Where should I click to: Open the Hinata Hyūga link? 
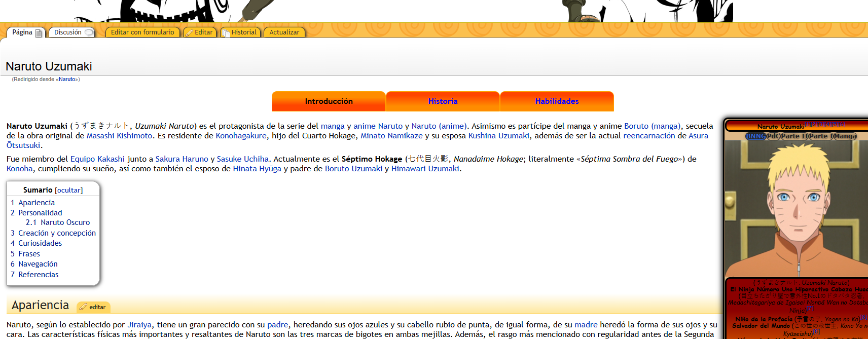pyautogui.click(x=257, y=169)
